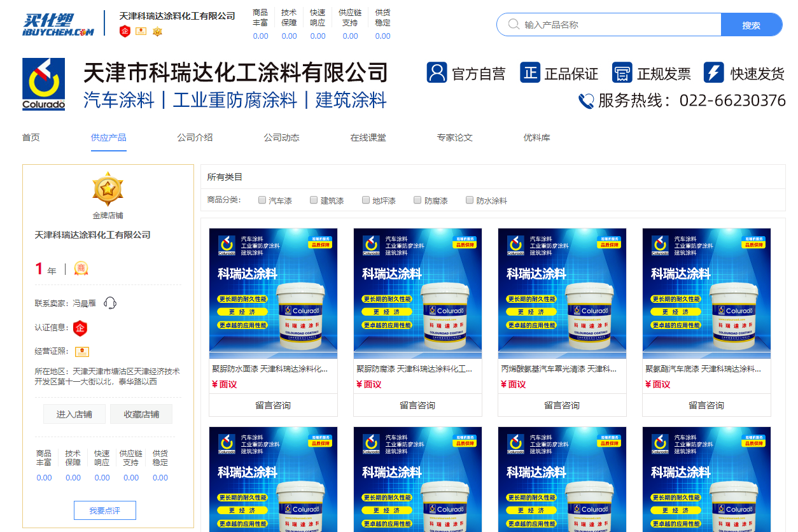This screenshot has width=798, height=532.
Task: Click the 面议 price under 聚脲防腐漆
Action: [x=369, y=384]
